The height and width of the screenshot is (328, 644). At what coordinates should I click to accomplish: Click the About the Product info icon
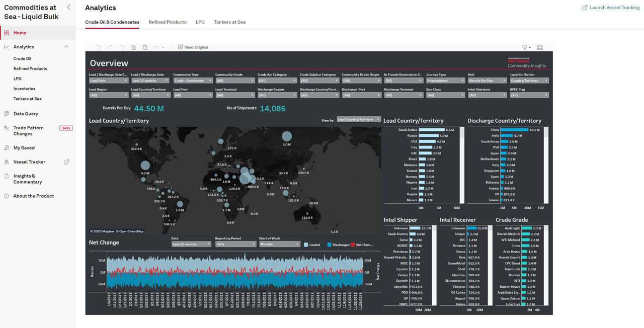pos(7,196)
